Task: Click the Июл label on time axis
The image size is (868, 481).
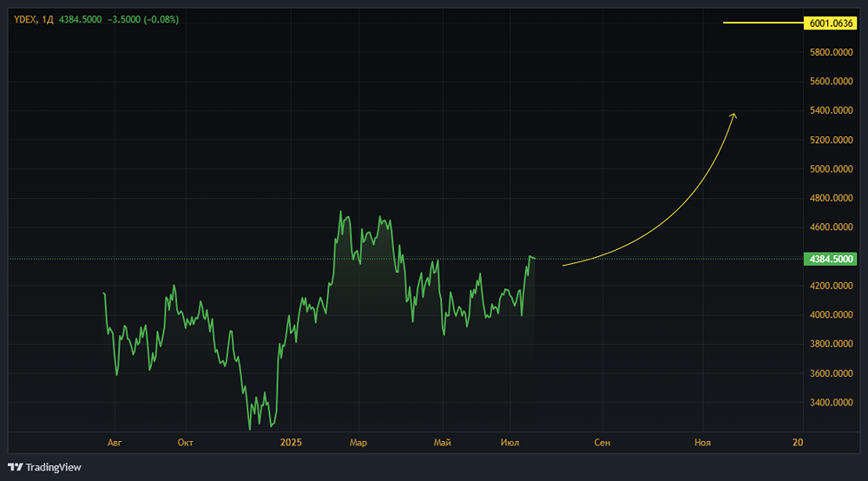Action: 510,443
